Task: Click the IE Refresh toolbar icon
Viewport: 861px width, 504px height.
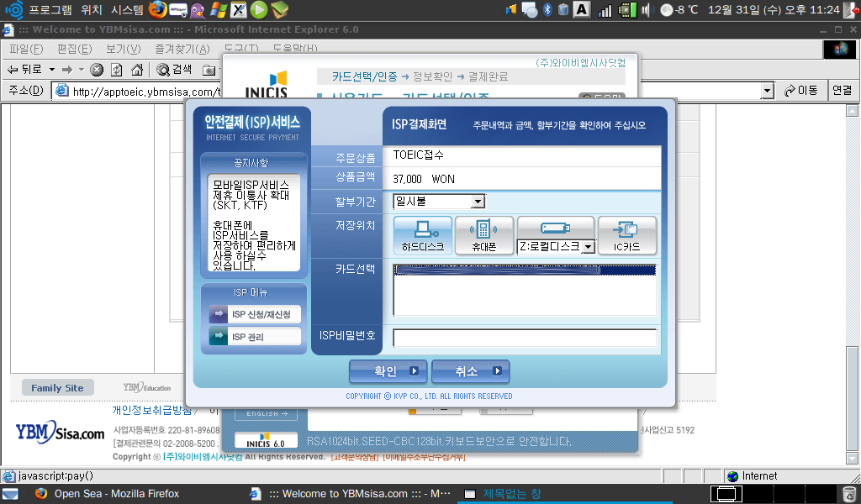Action: 116,69
